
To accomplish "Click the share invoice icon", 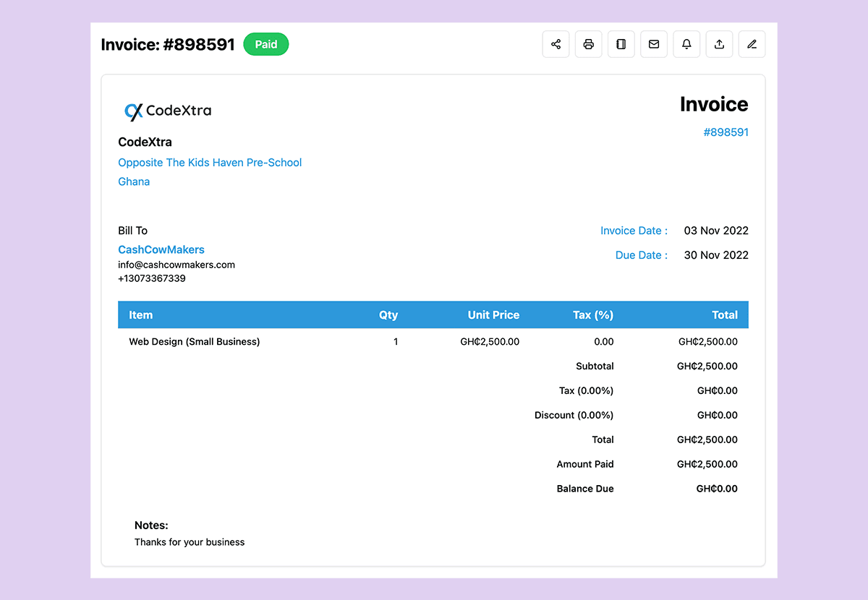I will pyautogui.click(x=556, y=44).
